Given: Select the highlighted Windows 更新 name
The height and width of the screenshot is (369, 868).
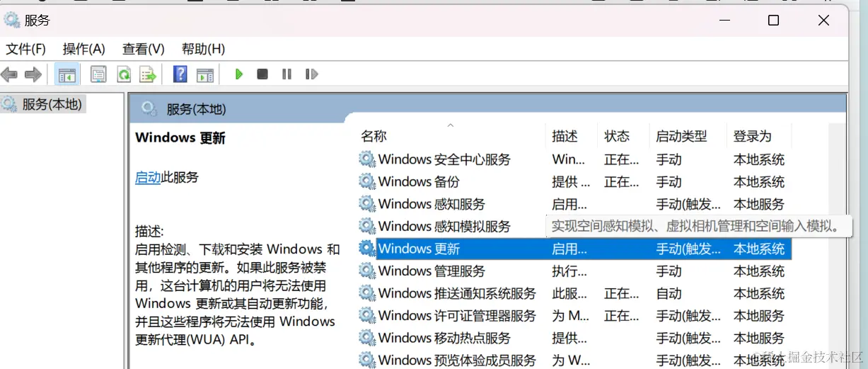Looking at the screenshot, I should pos(419,249).
